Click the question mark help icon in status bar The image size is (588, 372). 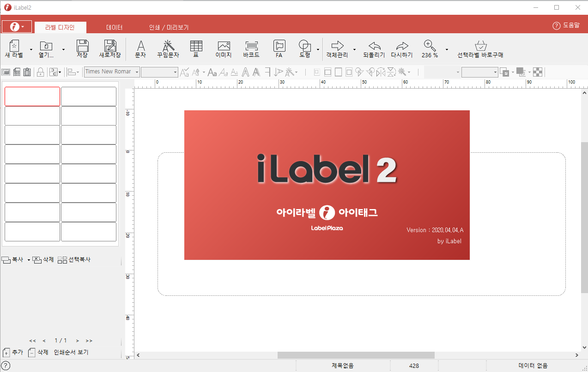(6, 366)
